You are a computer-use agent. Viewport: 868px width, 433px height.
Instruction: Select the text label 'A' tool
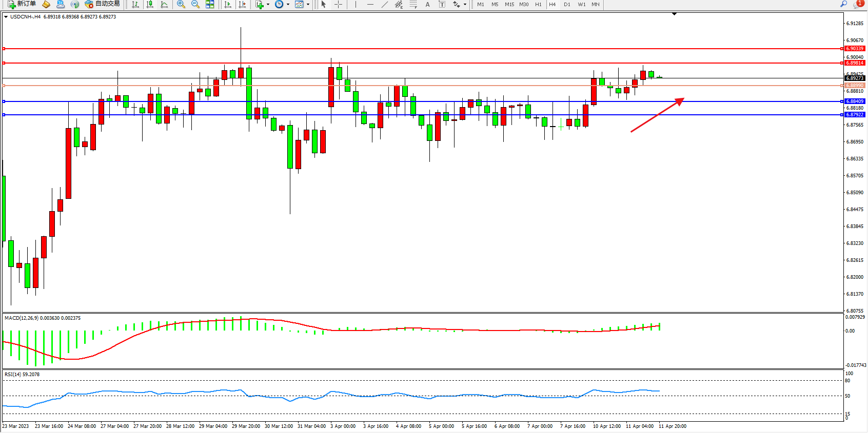coord(427,4)
